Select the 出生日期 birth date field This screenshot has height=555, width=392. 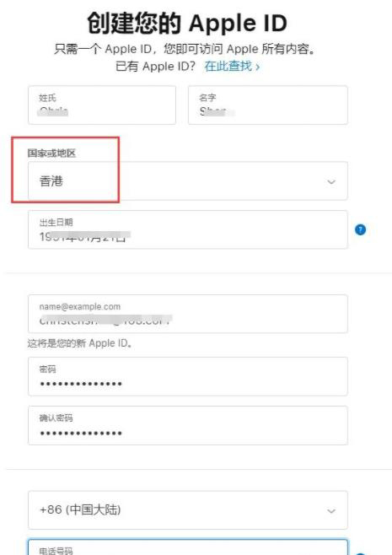[x=188, y=229]
